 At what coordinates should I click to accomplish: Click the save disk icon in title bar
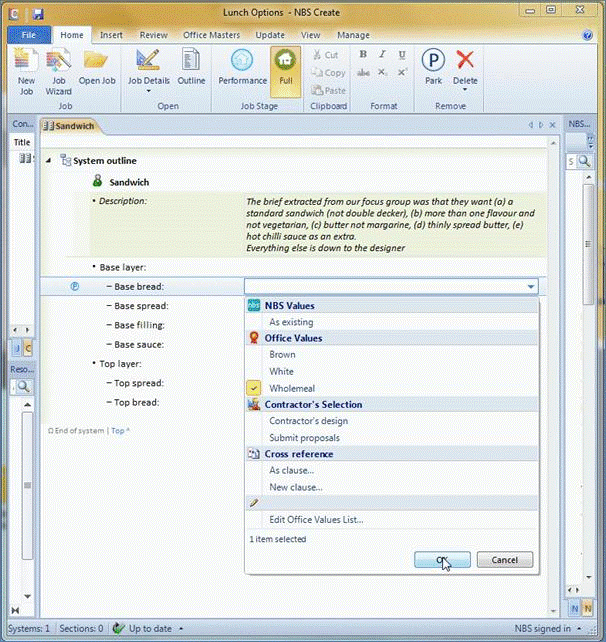pyautogui.click(x=38, y=14)
